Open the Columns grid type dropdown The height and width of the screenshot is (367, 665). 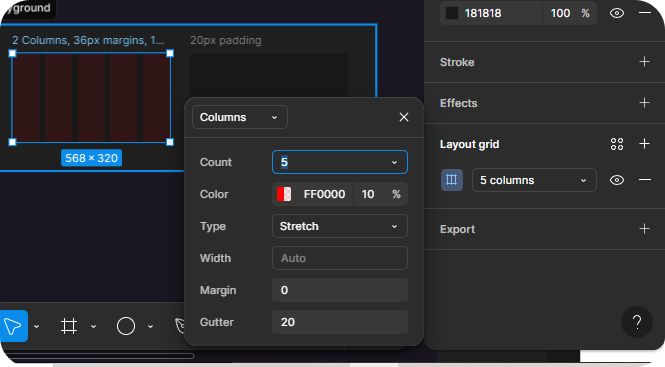coord(240,117)
